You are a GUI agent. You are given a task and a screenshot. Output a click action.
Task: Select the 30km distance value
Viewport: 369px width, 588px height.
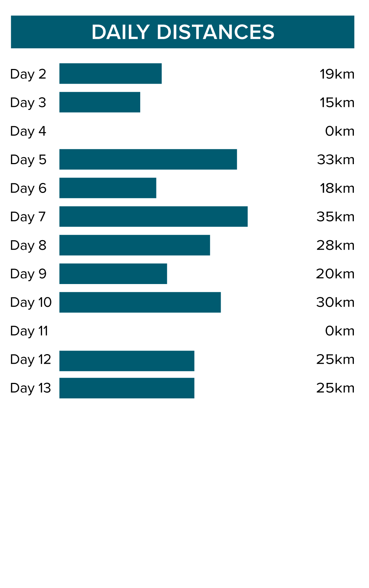[x=335, y=302]
